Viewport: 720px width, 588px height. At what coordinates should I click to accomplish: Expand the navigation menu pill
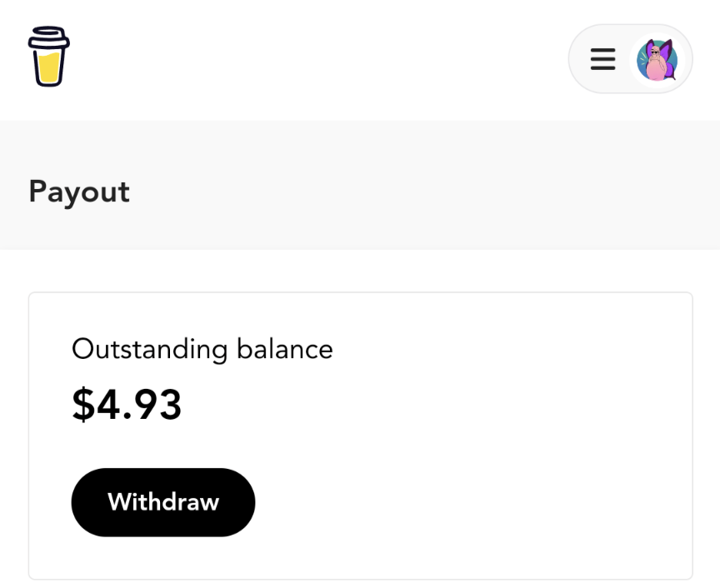click(x=631, y=59)
